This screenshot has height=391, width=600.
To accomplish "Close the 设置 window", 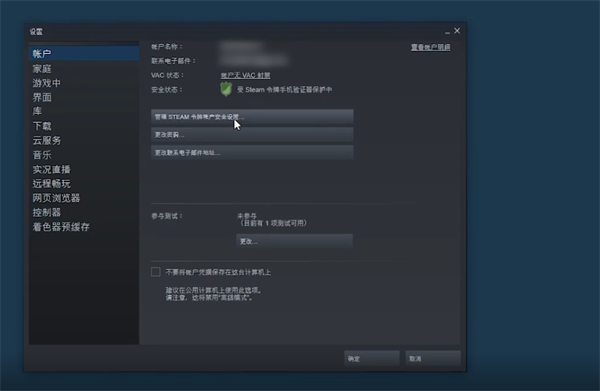I will point(457,31).
